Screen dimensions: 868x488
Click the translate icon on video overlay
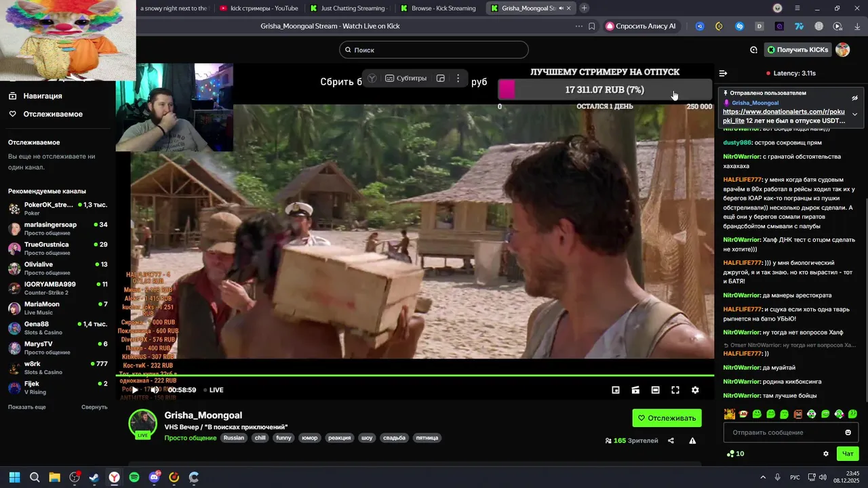(x=372, y=78)
